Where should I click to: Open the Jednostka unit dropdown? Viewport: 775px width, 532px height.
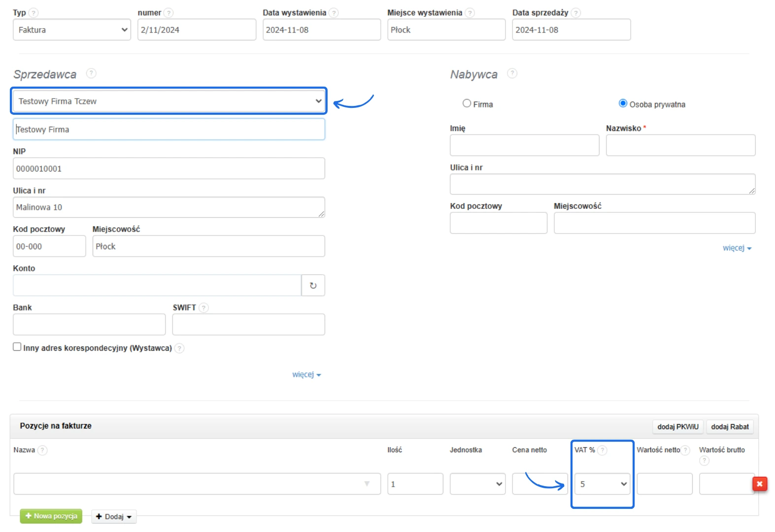point(477,484)
